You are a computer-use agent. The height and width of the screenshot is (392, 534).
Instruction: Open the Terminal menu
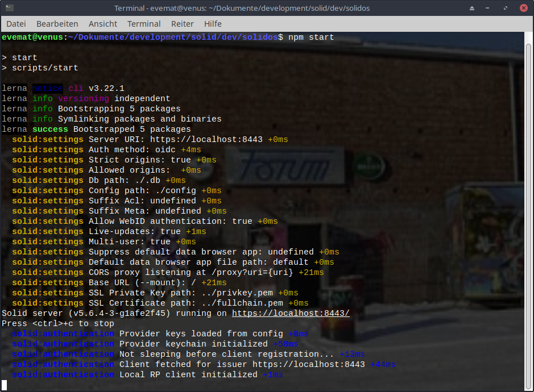[x=144, y=24]
